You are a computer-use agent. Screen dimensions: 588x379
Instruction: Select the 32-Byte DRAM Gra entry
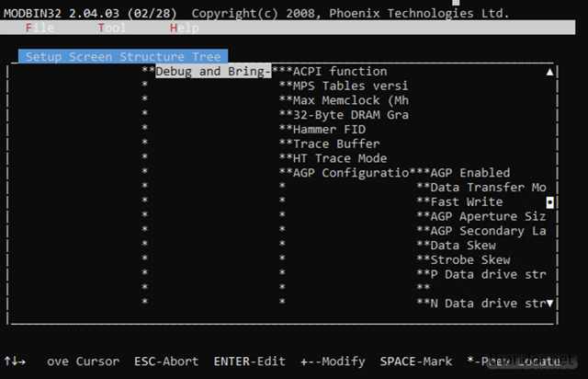pos(350,115)
